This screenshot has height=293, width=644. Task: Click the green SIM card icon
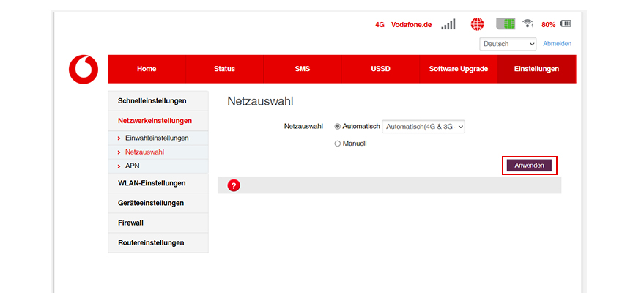(506, 24)
